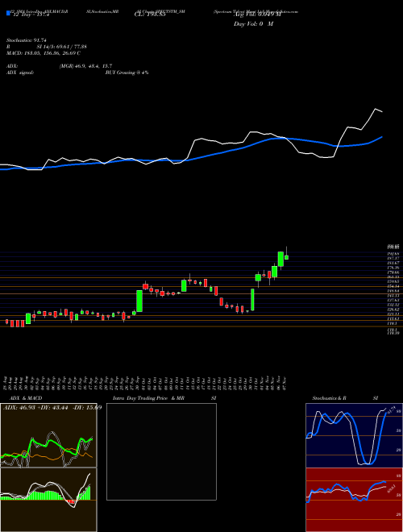Open the red RSI chart thumbnail
This screenshot has height=532, width=403.
tap(354, 500)
